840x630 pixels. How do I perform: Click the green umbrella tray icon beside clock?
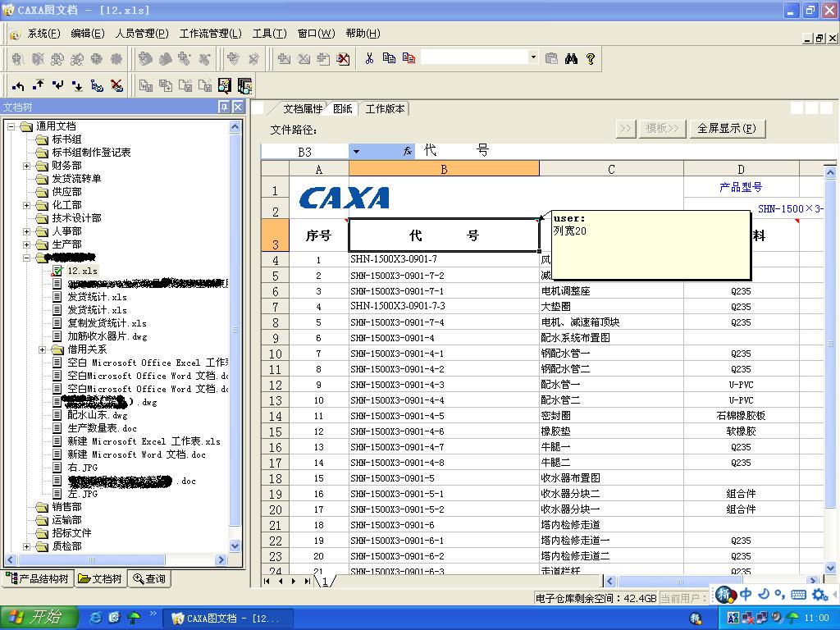pos(792,618)
